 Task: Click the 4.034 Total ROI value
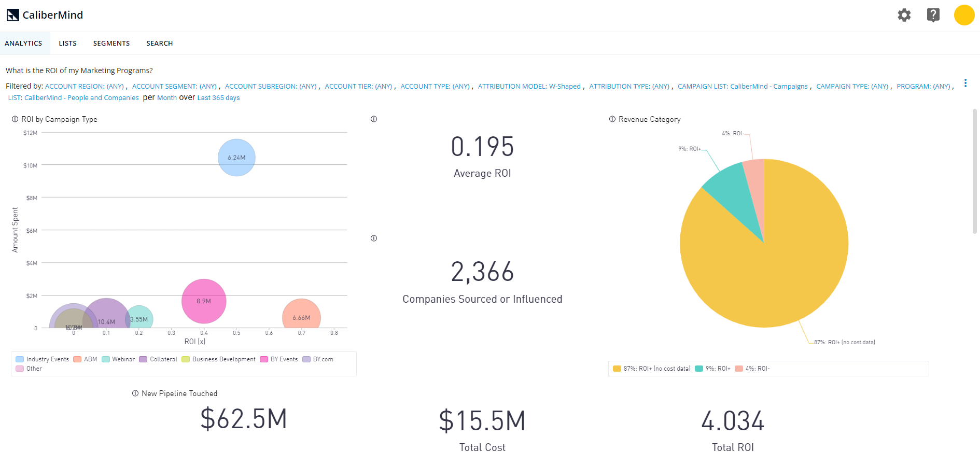733,421
